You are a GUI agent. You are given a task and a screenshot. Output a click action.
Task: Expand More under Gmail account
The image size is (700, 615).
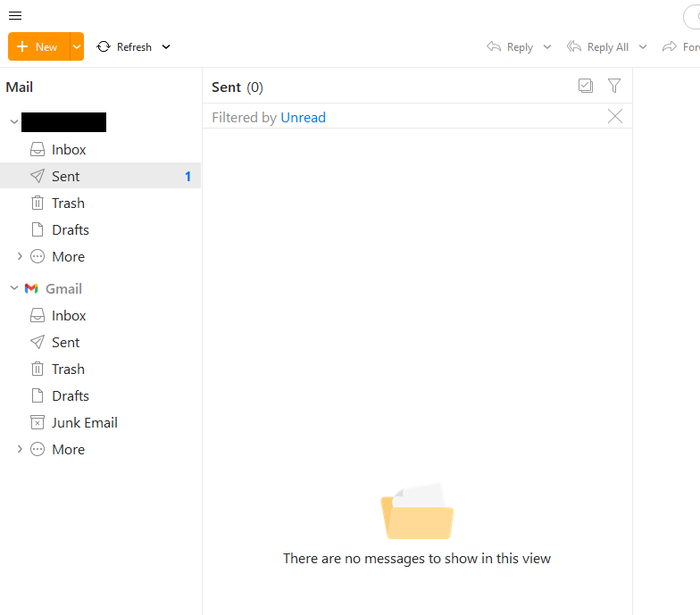pos(20,449)
